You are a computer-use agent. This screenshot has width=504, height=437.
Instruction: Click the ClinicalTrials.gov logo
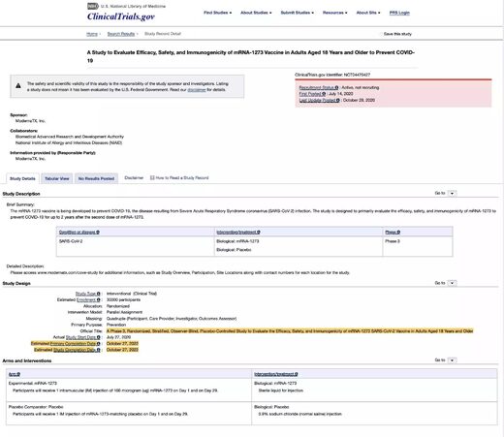coord(121,16)
